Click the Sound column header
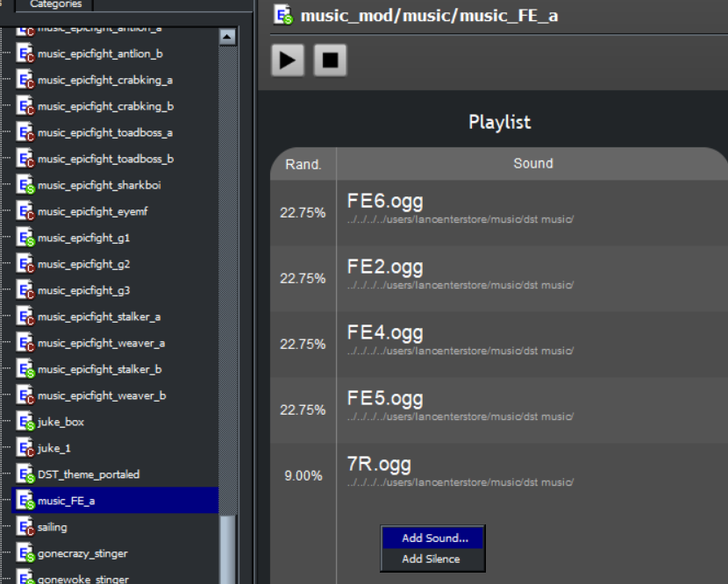The width and height of the screenshot is (728, 584). tap(533, 163)
